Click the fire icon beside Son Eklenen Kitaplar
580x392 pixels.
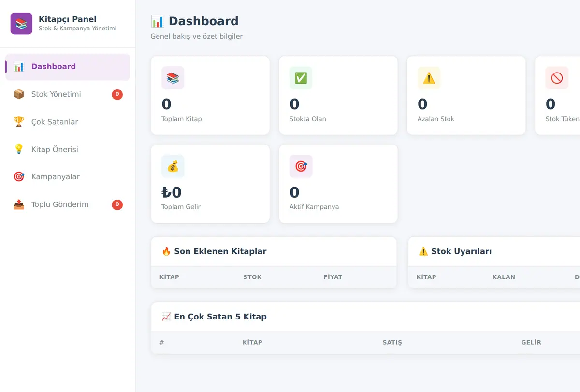coord(166,251)
